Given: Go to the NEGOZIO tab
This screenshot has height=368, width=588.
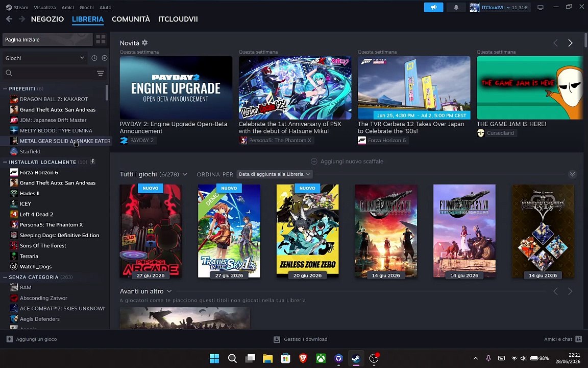Looking at the screenshot, I should 47,19.
